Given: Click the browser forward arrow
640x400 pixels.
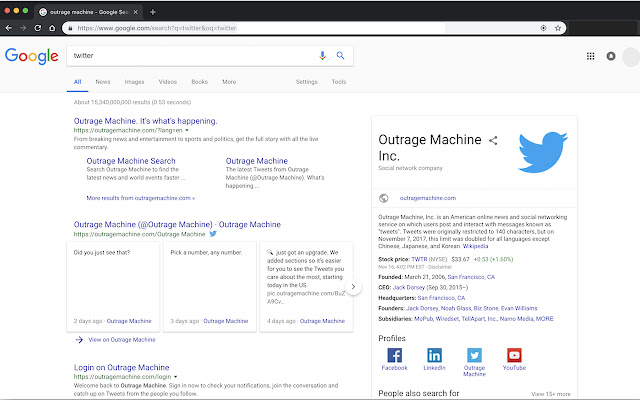Looking at the screenshot, I should tap(23, 28).
